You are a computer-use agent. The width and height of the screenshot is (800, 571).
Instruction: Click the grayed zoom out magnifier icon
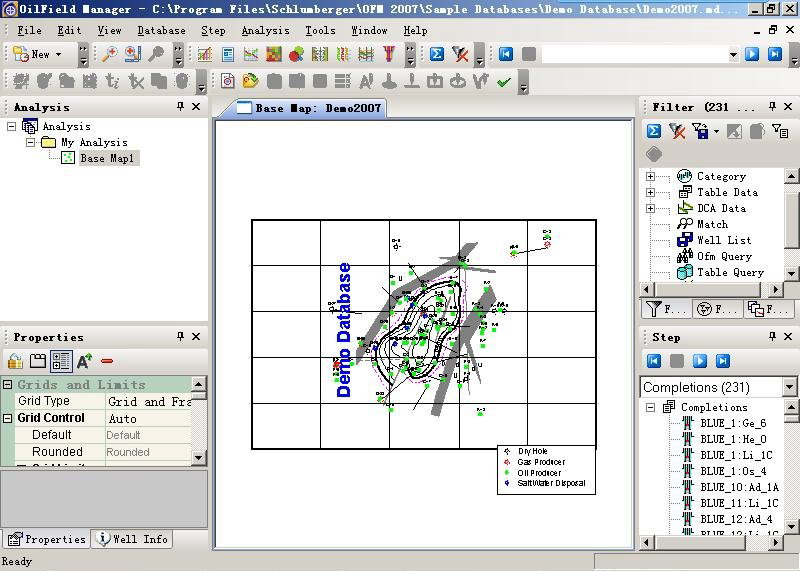pyautogui.click(x=156, y=54)
